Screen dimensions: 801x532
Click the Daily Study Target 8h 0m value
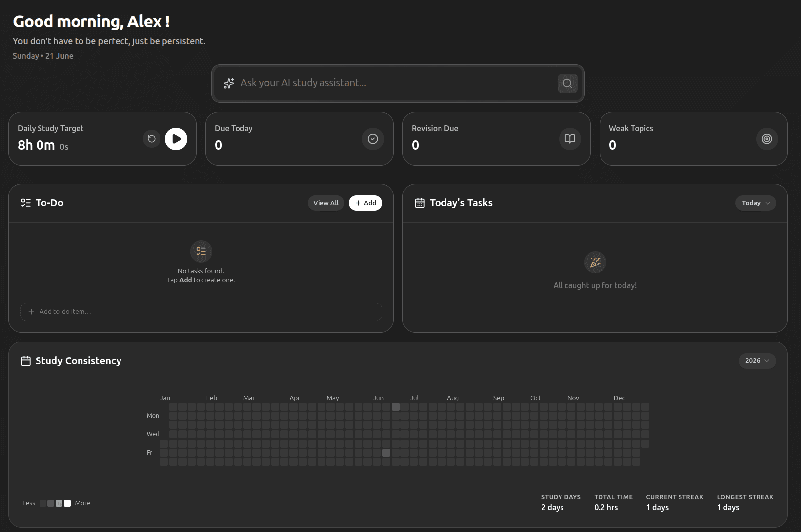pos(36,145)
